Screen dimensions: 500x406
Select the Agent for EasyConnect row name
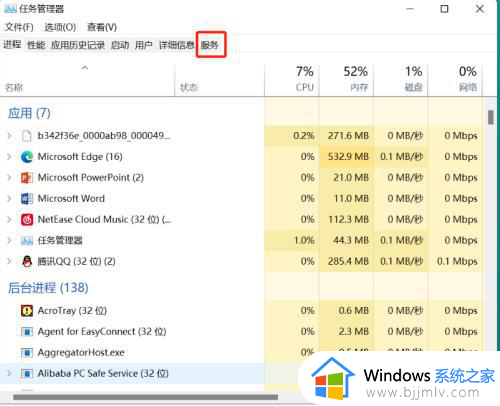click(x=102, y=332)
